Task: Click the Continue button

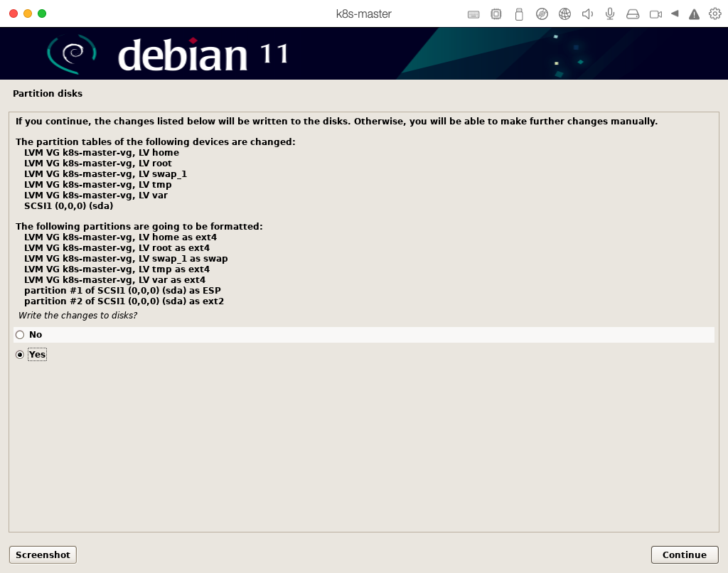Action: coord(685,555)
